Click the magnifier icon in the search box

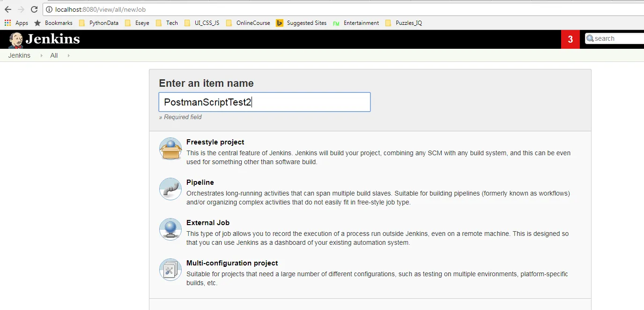point(590,38)
